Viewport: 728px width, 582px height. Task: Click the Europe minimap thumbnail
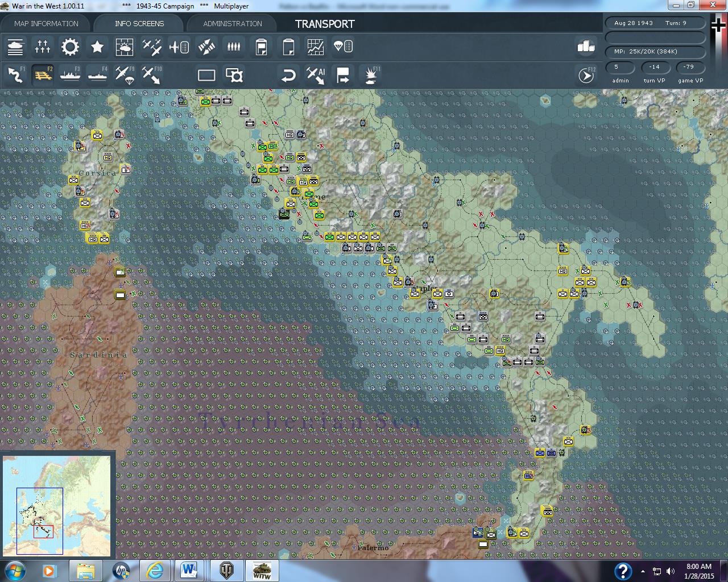(x=57, y=505)
